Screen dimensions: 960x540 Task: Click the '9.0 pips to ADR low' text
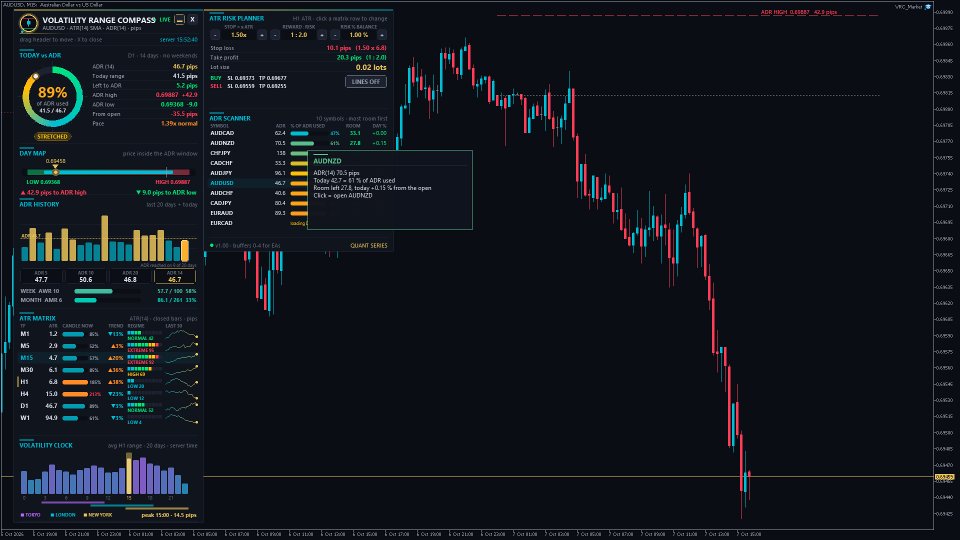coord(166,192)
